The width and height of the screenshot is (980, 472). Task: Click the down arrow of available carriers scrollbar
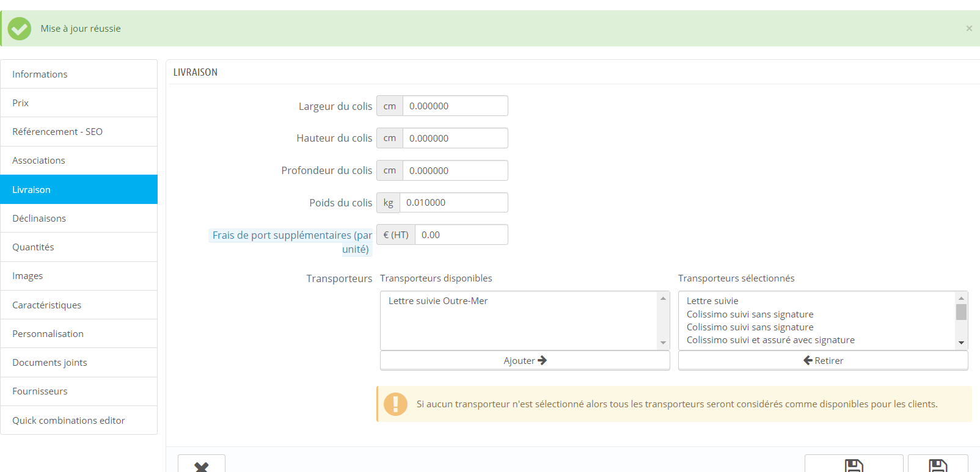click(663, 343)
